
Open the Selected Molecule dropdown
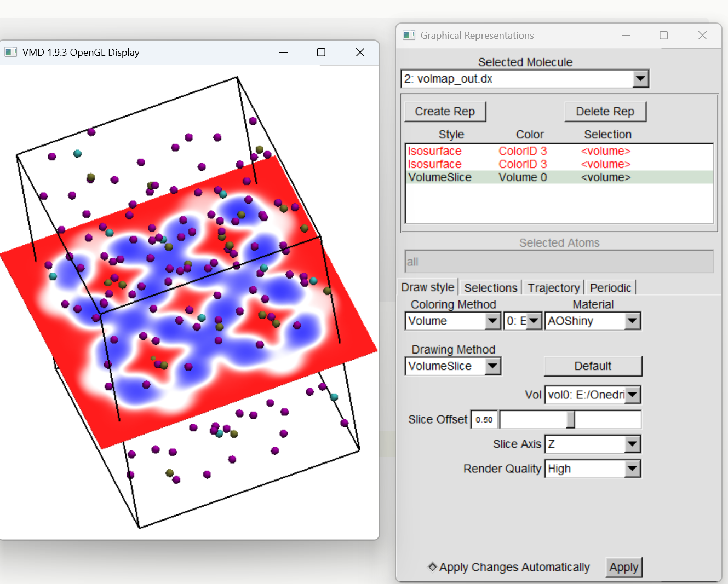[640, 79]
